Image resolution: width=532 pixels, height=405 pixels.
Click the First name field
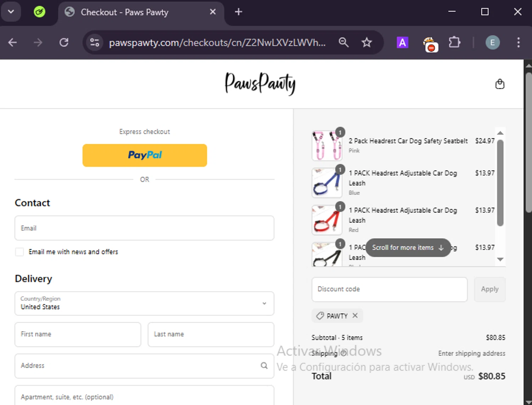pos(78,334)
